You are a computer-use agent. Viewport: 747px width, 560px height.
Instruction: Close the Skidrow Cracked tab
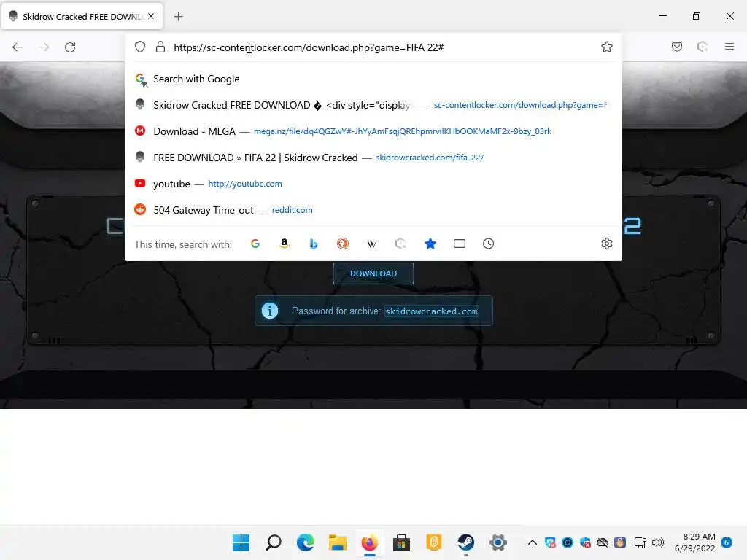point(151,16)
